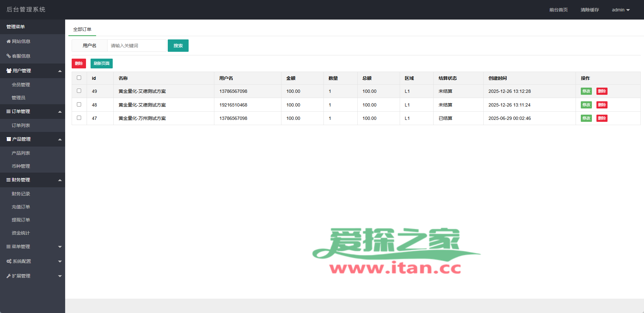Toggle the select-all checkbox in table header

pyautogui.click(x=79, y=78)
